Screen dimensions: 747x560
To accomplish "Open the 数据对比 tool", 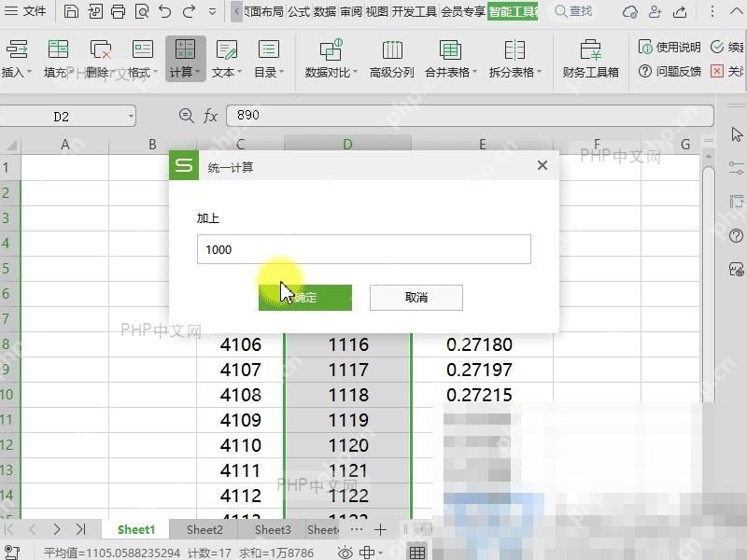I will click(x=331, y=59).
